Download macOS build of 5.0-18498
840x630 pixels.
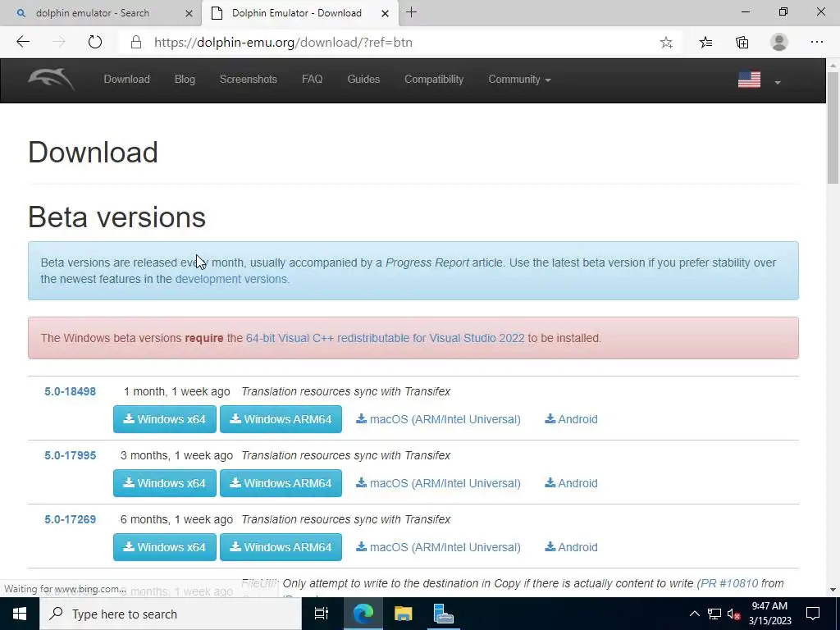[x=438, y=419]
